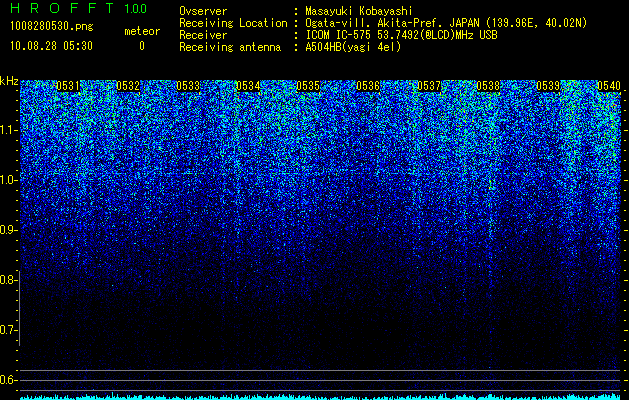Click the 0538 time marker
Viewport: 629px width, 400px height.
click(x=489, y=86)
